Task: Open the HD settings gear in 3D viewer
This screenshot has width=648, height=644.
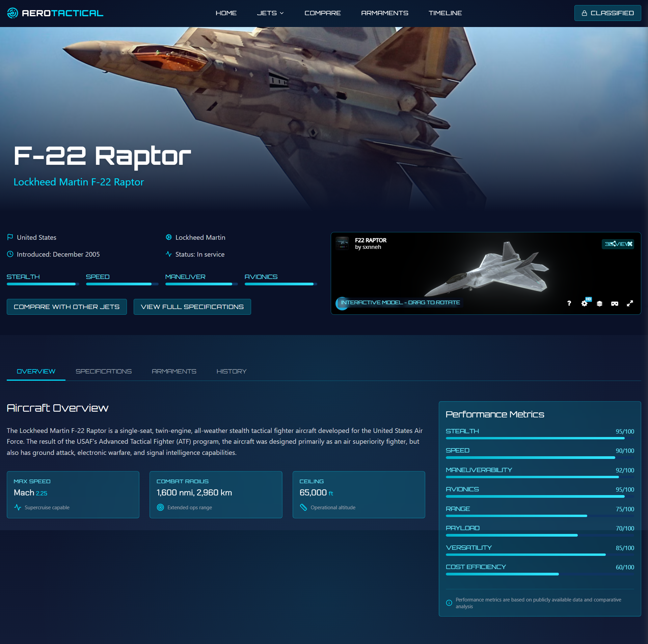Action: (x=585, y=303)
